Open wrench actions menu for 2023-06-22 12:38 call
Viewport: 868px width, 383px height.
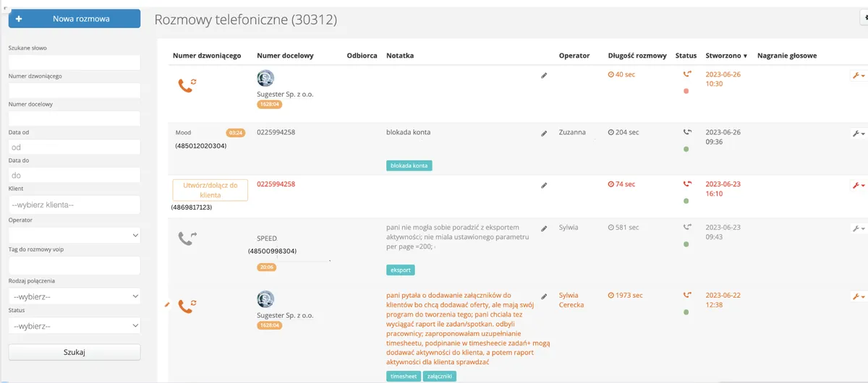(x=858, y=296)
